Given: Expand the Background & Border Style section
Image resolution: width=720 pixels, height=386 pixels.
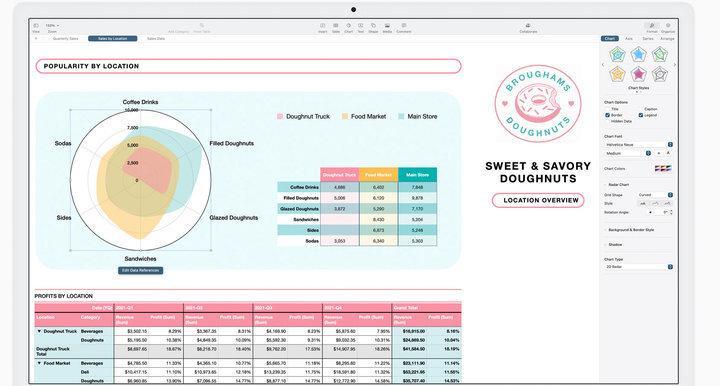Looking at the screenshot, I should (630, 230).
